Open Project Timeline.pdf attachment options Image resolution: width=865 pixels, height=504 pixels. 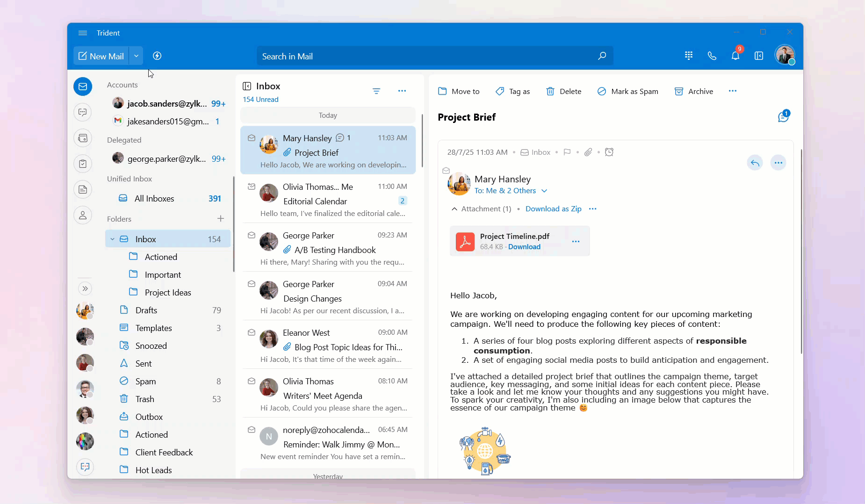point(576,241)
